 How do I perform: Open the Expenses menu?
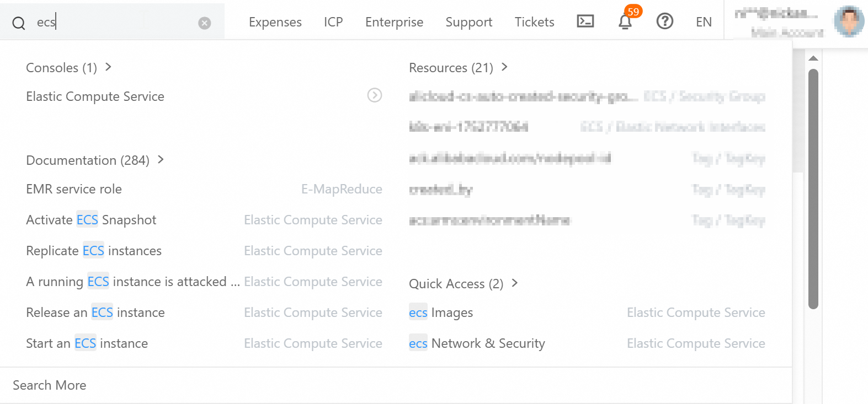[x=275, y=22]
